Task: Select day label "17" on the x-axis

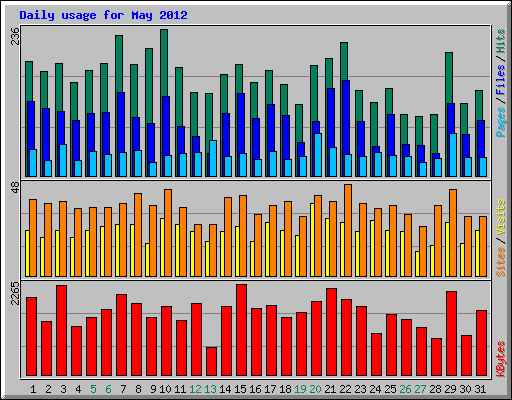Action: tap(270, 389)
